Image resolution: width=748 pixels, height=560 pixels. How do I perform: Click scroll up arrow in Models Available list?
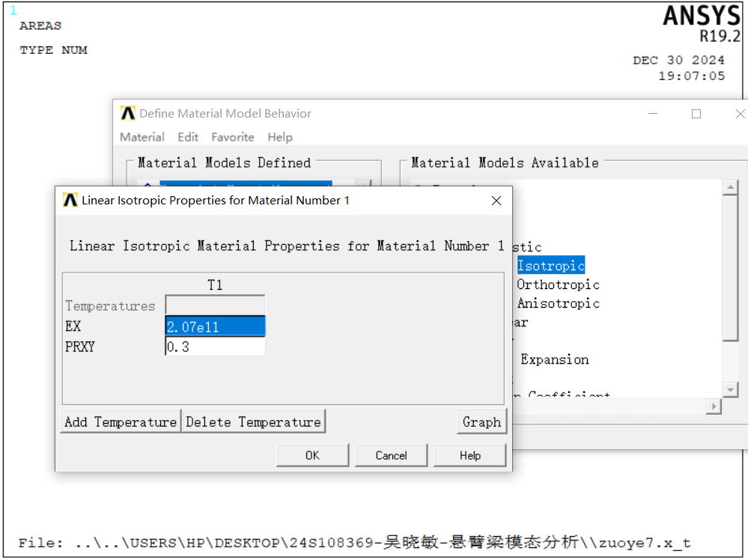730,187
